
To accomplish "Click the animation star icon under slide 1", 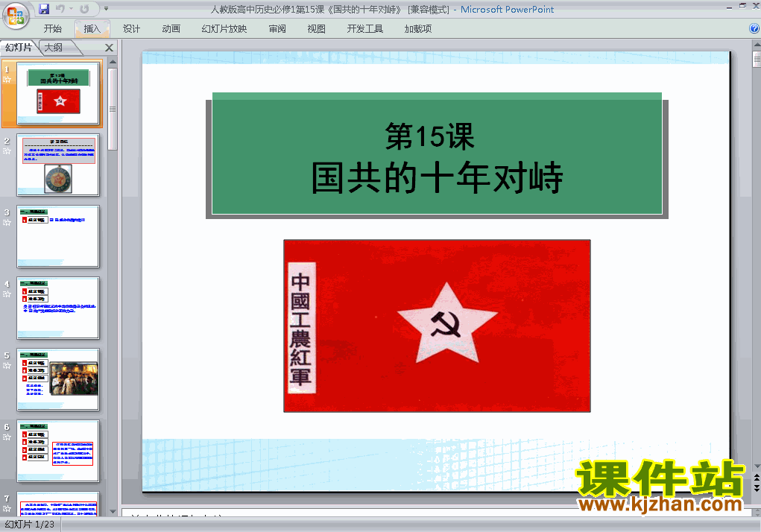I will click(x=7, y=80).
